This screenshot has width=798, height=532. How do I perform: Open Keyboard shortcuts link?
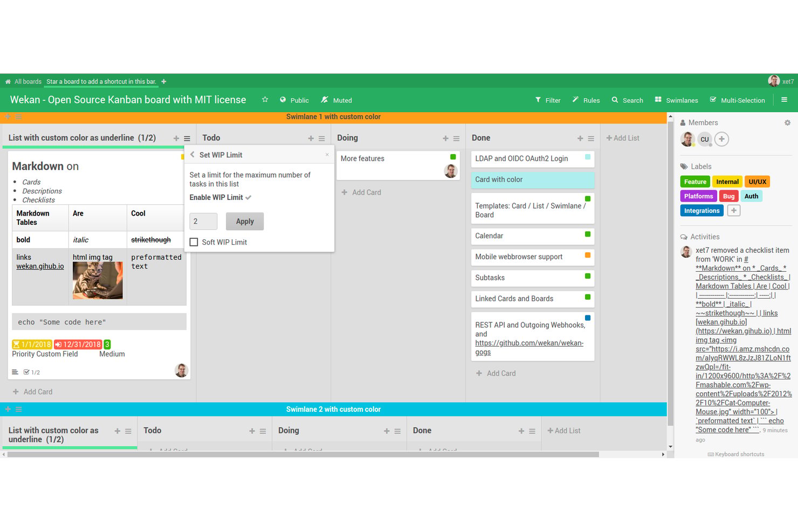[x=735, y=454]
